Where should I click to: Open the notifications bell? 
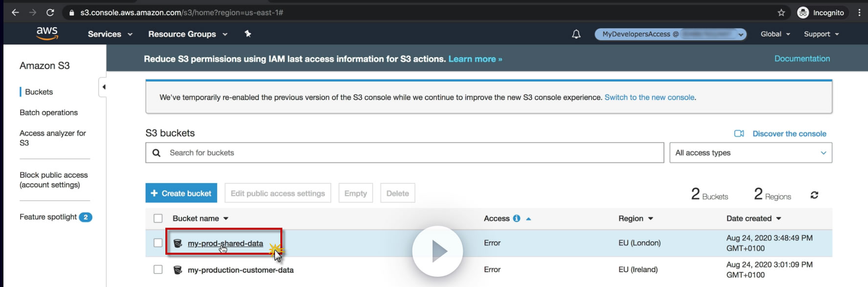pyautogui.click(x=576, y=34)
